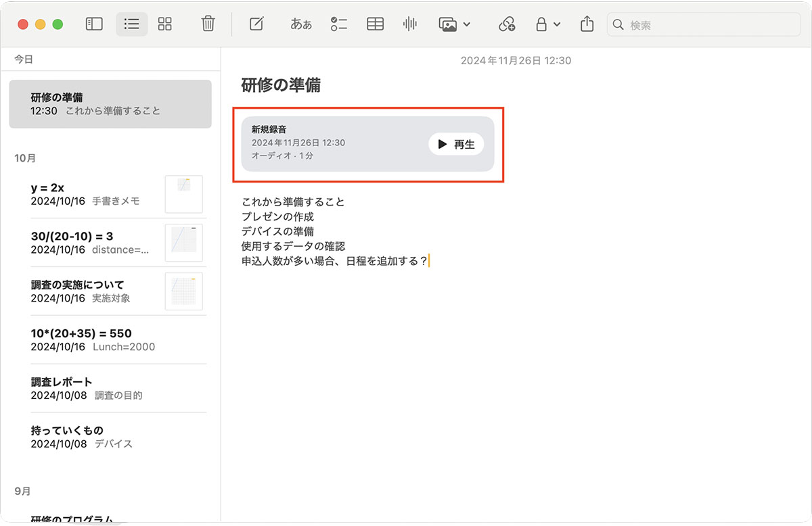Screen dimensions: 812x526
Task: Open the 調査レポート note
Action: [110, 388]
